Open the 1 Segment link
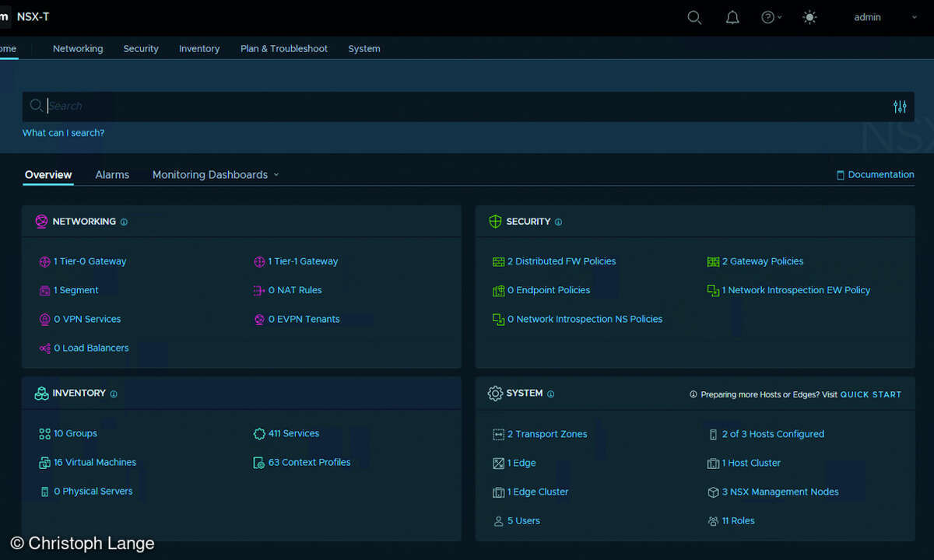934x560 pixels. (76, 290)
